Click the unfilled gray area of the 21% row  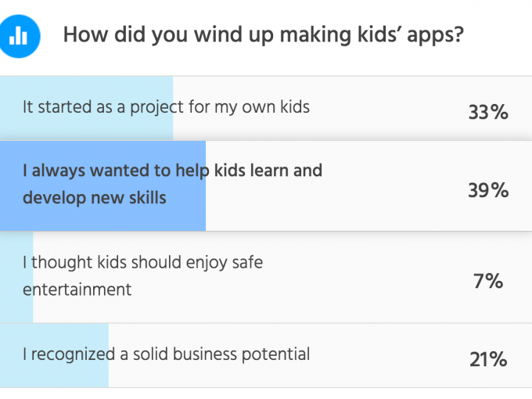[x=320, y=355]
